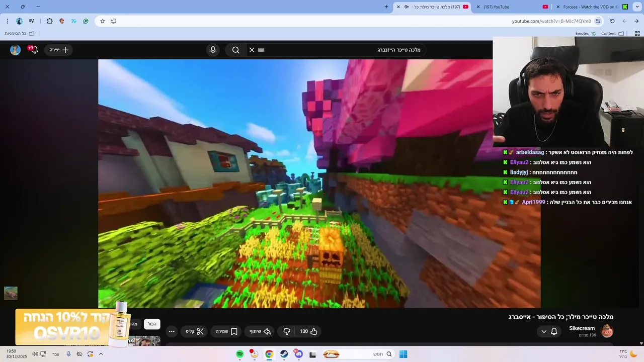The width and height of the screenshot is (644, 362).
Task: Click the 7TV extension icon
Action: point(74,21)
